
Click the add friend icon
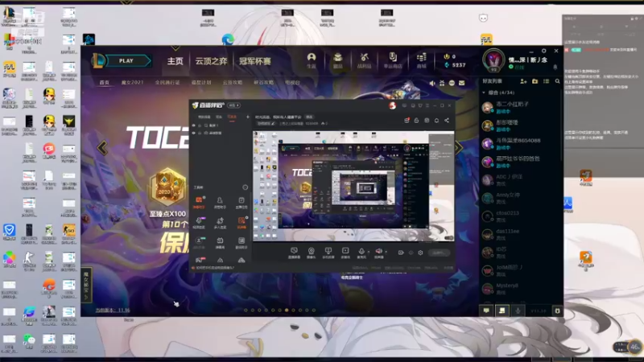523,81
